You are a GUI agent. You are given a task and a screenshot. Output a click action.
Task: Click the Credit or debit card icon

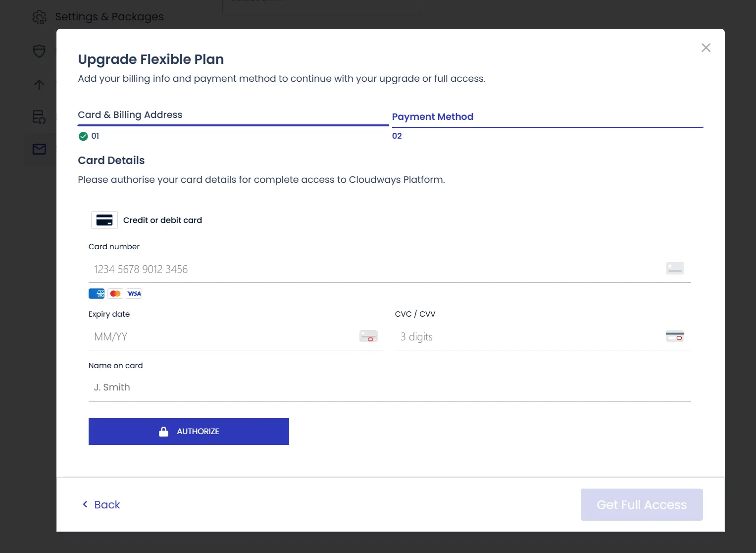pyautogui.click(x=104, y=220)
